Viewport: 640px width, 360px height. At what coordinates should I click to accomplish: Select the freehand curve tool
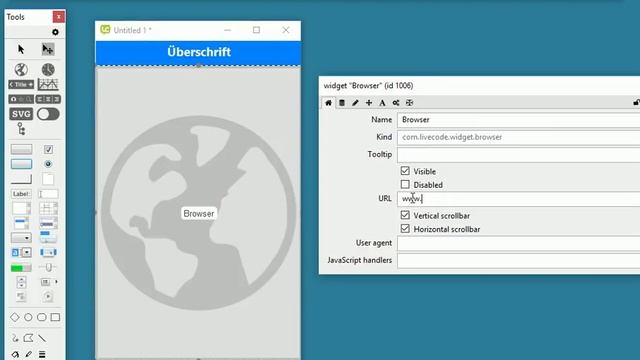[15, 338]
